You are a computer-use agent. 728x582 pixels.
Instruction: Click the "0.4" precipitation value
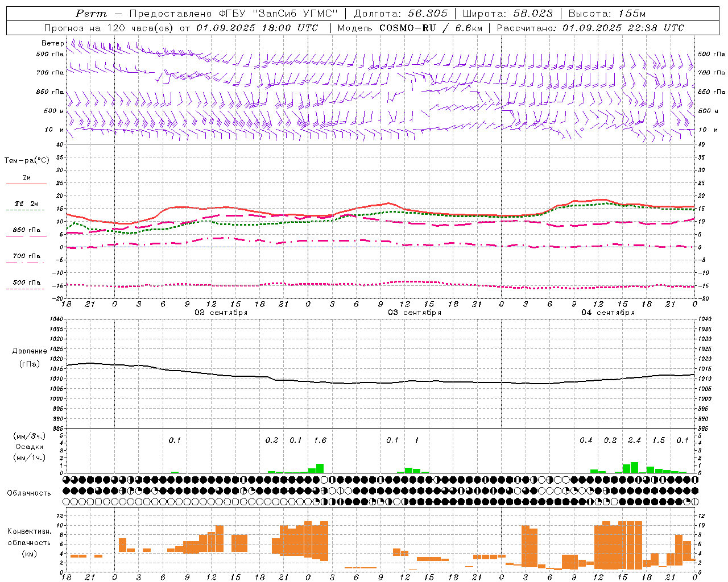[x=586, y=440]
